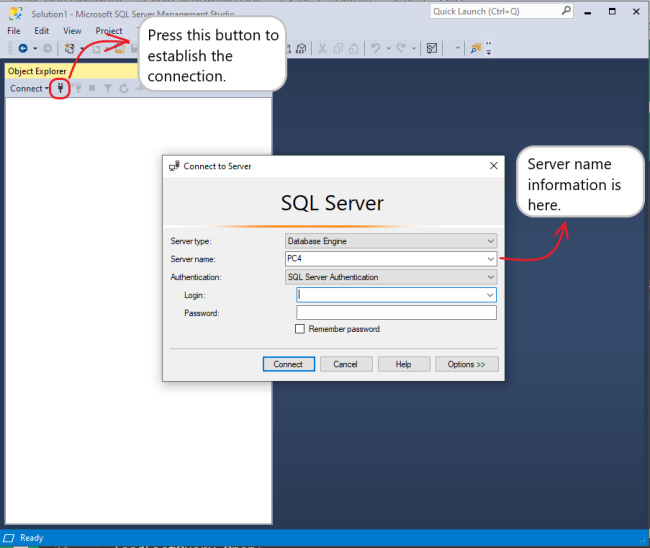The image size is (650, 548).
Task: Click the Help button
Action: coord(403,364)
